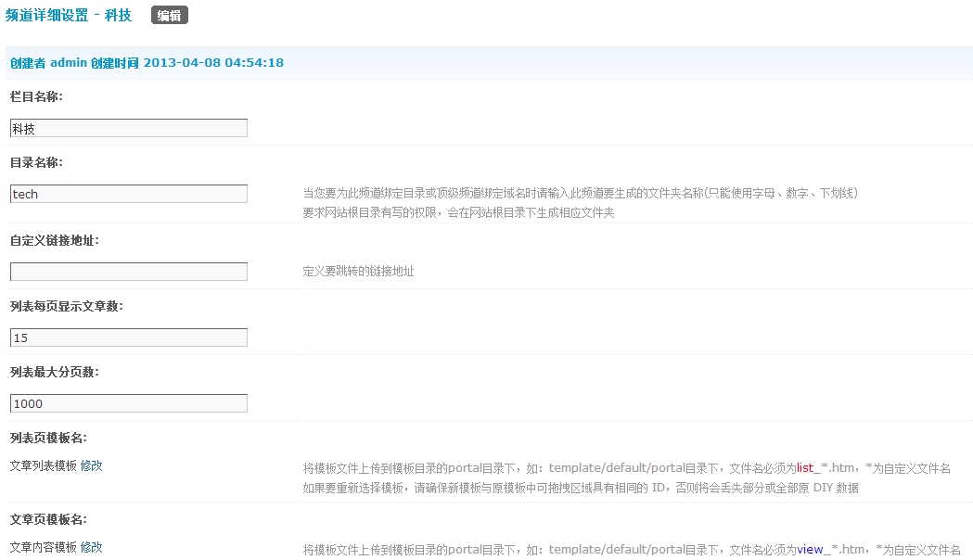Image resolution: width=973 pixels, height=560 pixels.
Task: Click the 列表最大分页数 label
Action: (x=54, y=372)
